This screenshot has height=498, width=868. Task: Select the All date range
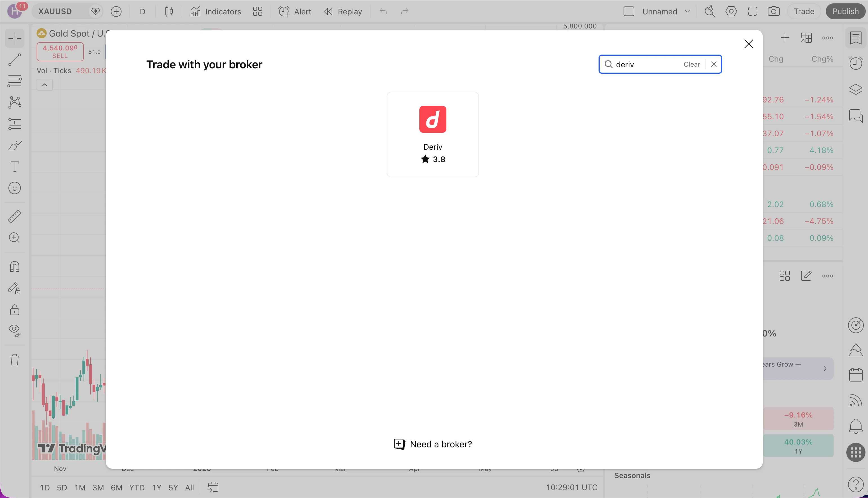(189, 487)
